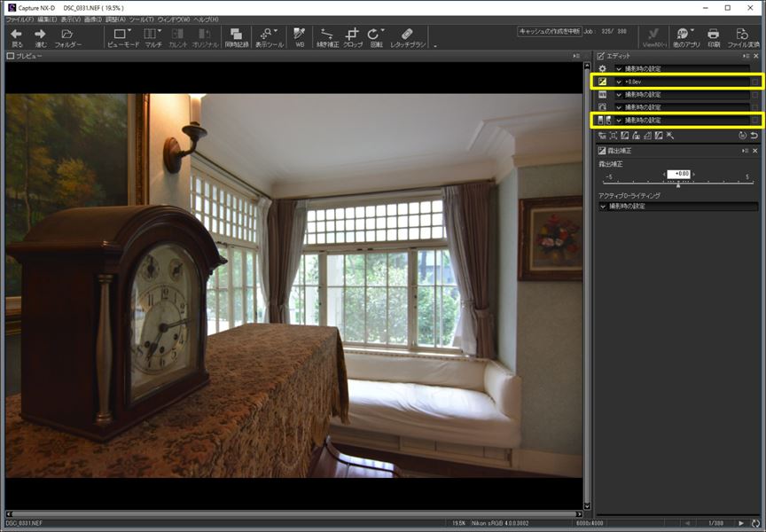Image resolution: width=766 pixels, height=532 pixels.
Task: Tick the checkbox on the +0.0ev row
Action: [755, 82]
